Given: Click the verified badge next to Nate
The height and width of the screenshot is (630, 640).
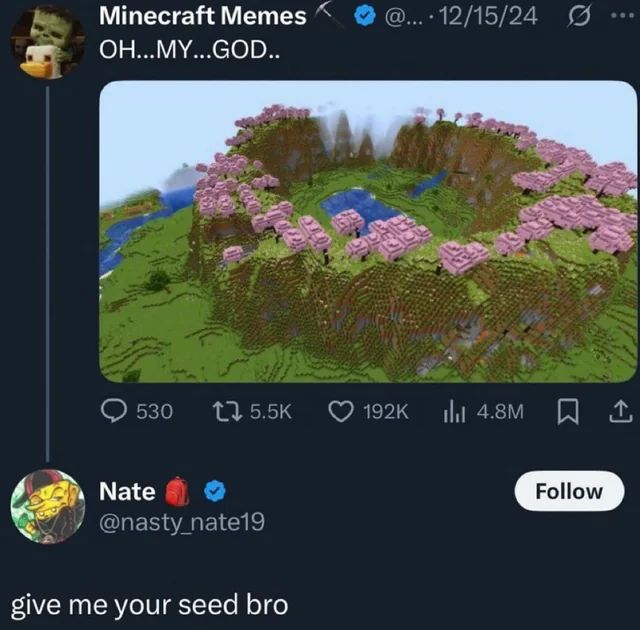Looking at the screenshot, I should 215,491.
